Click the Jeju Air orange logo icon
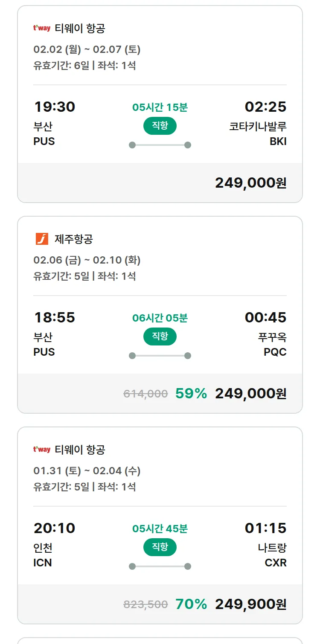This screenshot has height=644, width=320. pos(42,239)
